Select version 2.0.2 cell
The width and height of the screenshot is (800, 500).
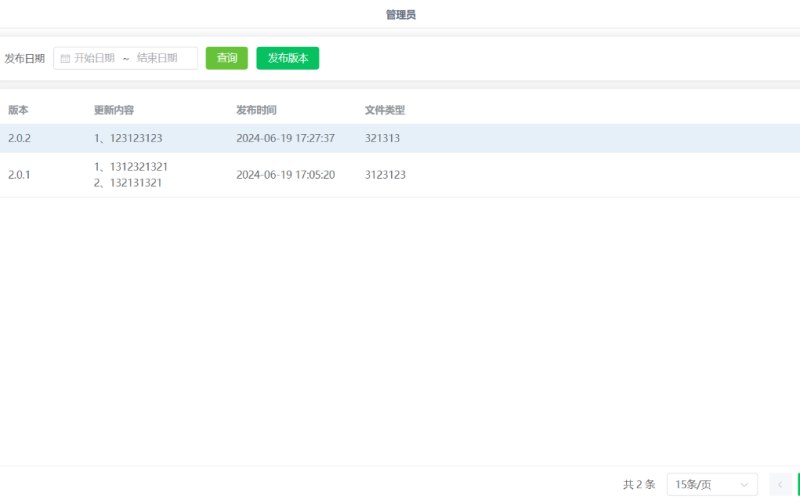point(19,138)
